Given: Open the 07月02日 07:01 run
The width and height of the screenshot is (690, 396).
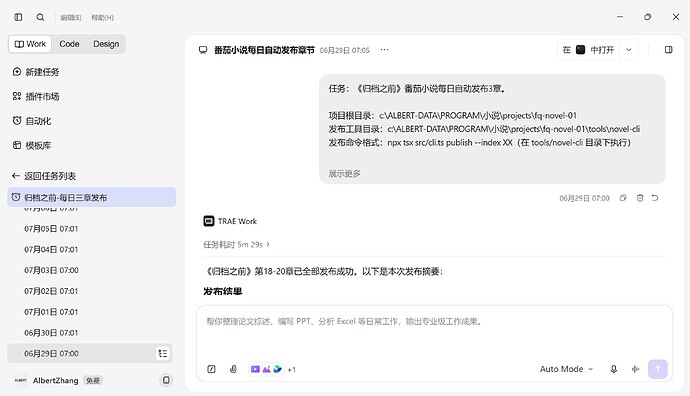Looking at the screenshot, I should (x=51, y=291).
